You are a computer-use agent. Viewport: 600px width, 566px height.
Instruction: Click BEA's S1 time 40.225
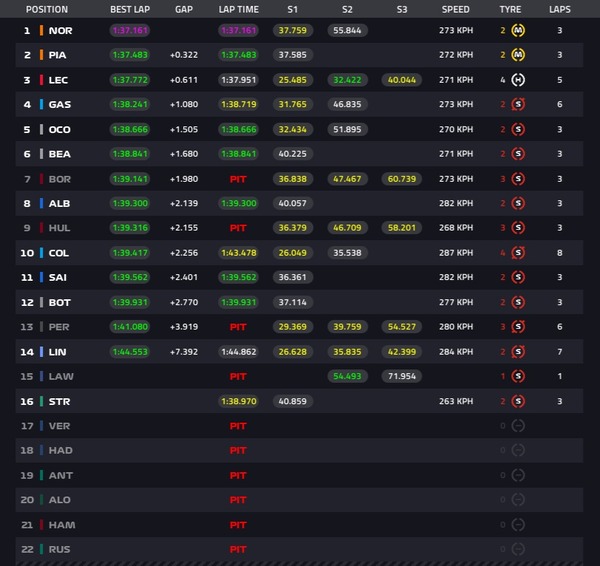(292, 154)
